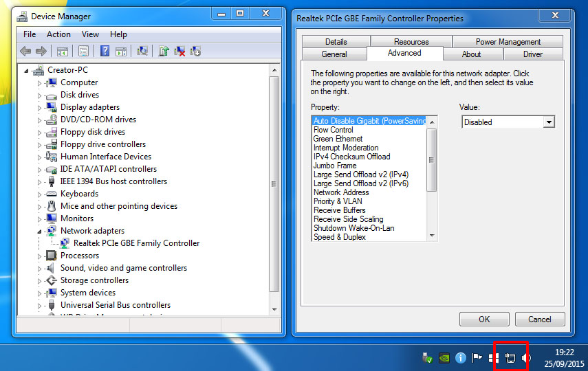The image size is (588, 371).
Task: Expand the IEEE 1394 Bus host controllers node
Action: pyautogui.click(x=39, y=182)
